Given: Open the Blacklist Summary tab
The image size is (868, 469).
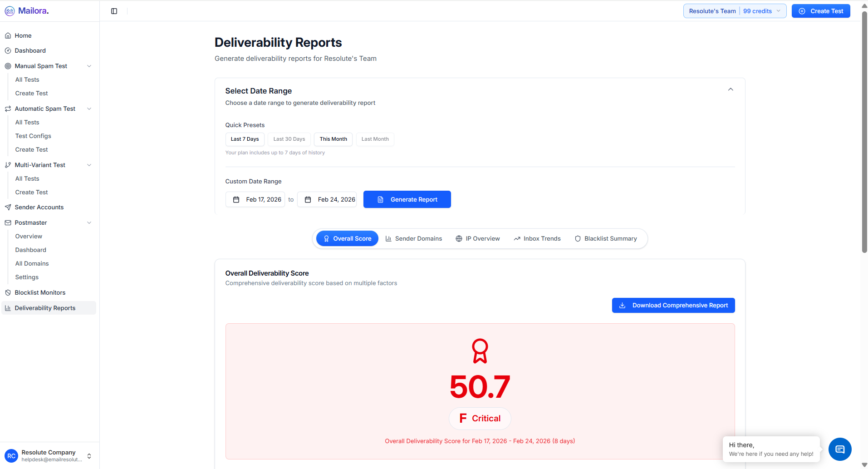Looking at the screenshot, I should pos(606,238).
